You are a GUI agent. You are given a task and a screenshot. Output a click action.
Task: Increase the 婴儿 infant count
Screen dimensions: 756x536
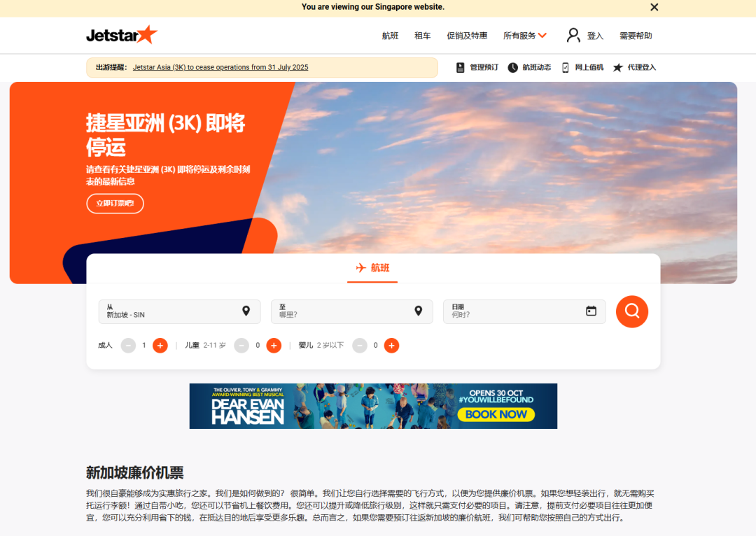(x=391, y=346)
